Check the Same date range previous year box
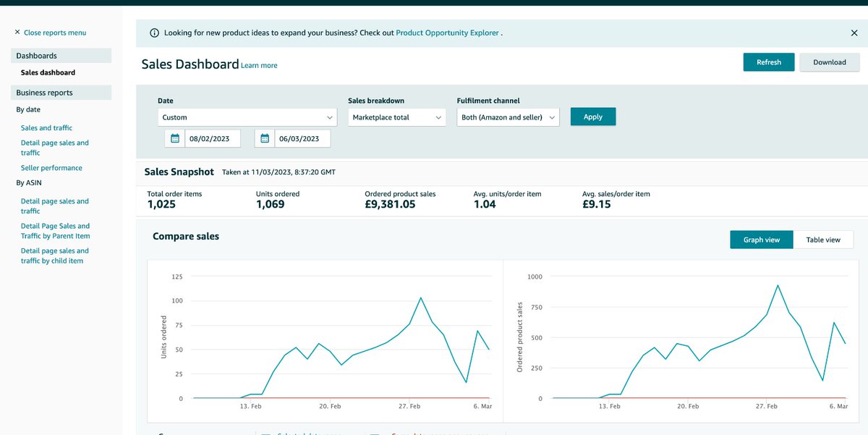 coord(375,432)
